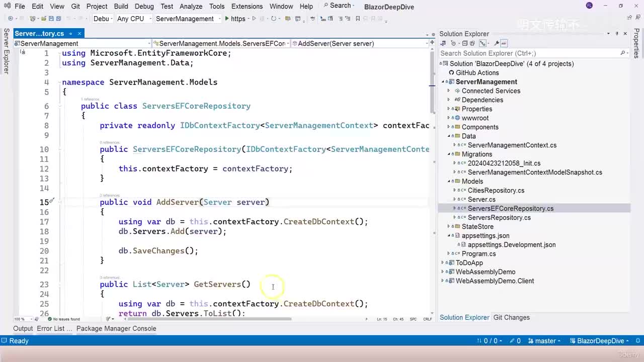The height and width of the screenshot is (362, 644).
Task: Open the Debug solution configuration dropdown
Action: [x=102, y=19]
